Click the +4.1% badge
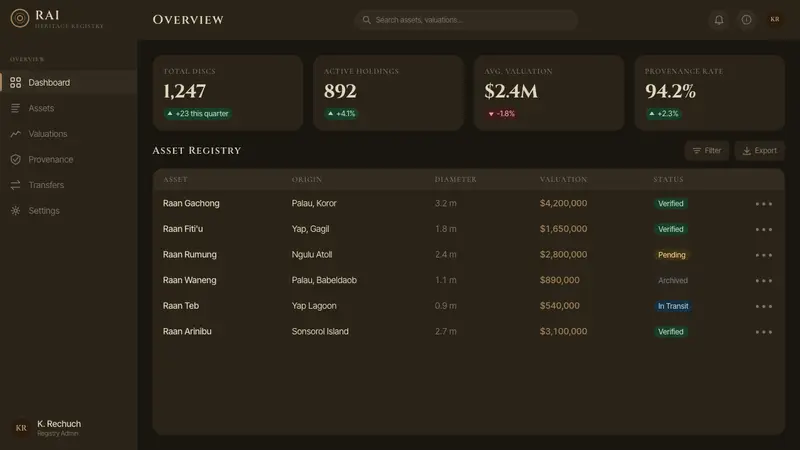This screenshot has height=450, width=800. [341, 114]
